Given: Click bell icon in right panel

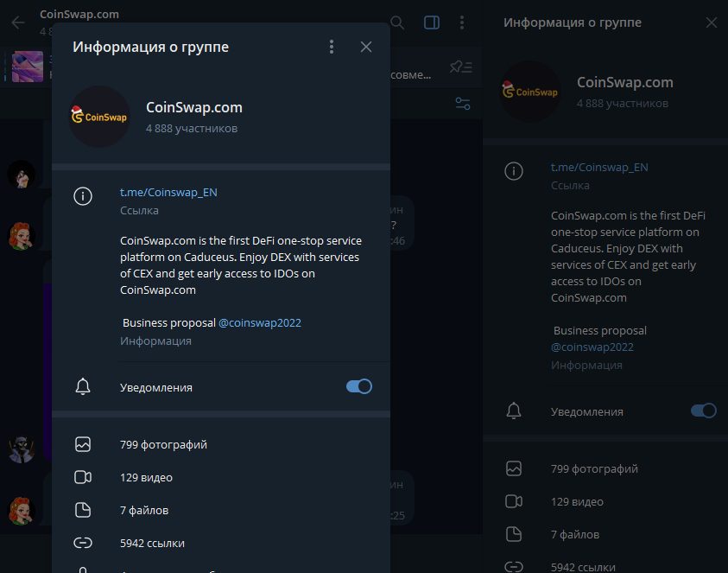Looking at the screenshot, I should (x=514, y=411).
